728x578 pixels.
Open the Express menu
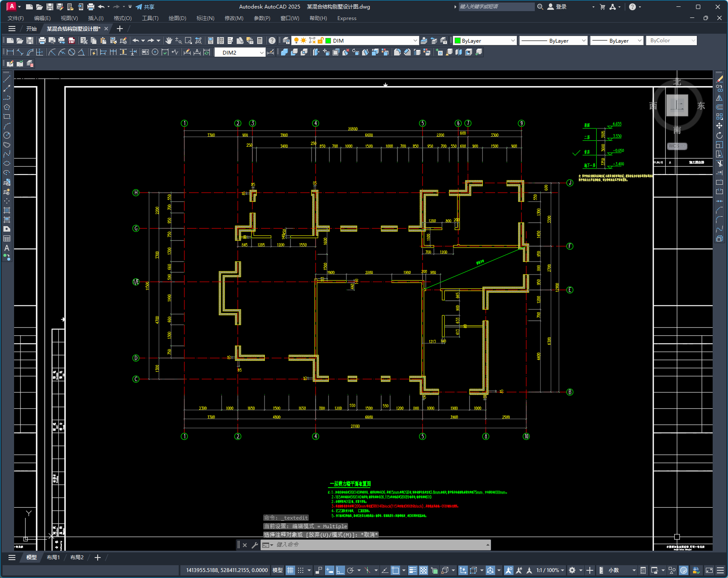click(347, 18)
